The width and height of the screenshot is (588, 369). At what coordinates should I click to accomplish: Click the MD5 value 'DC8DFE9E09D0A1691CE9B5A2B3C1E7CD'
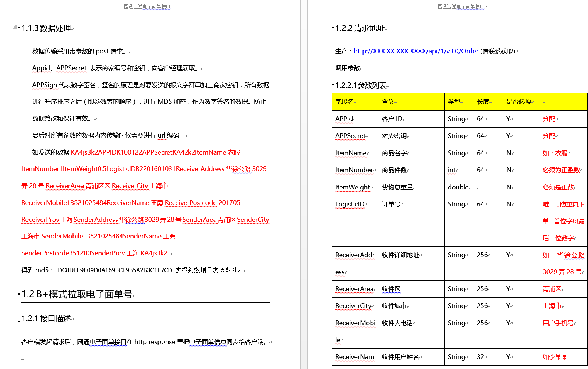115,270
